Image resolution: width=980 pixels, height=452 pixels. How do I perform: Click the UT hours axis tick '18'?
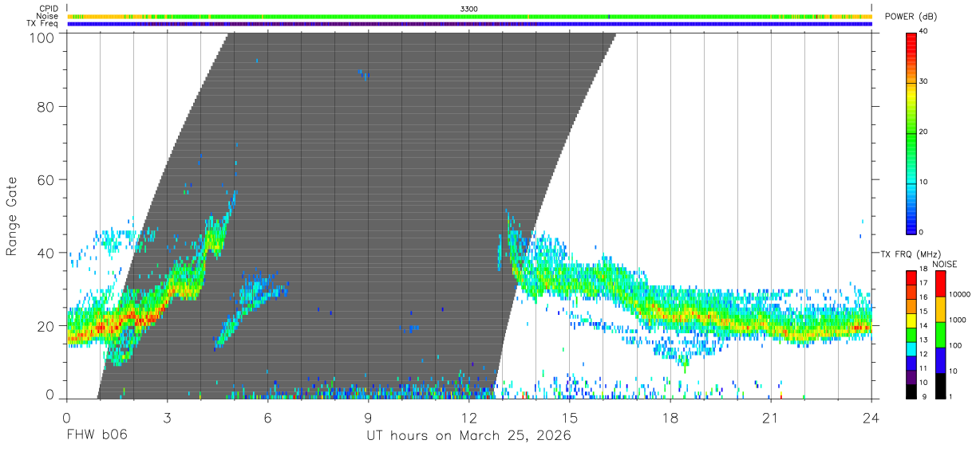click(x=670, y=419)
